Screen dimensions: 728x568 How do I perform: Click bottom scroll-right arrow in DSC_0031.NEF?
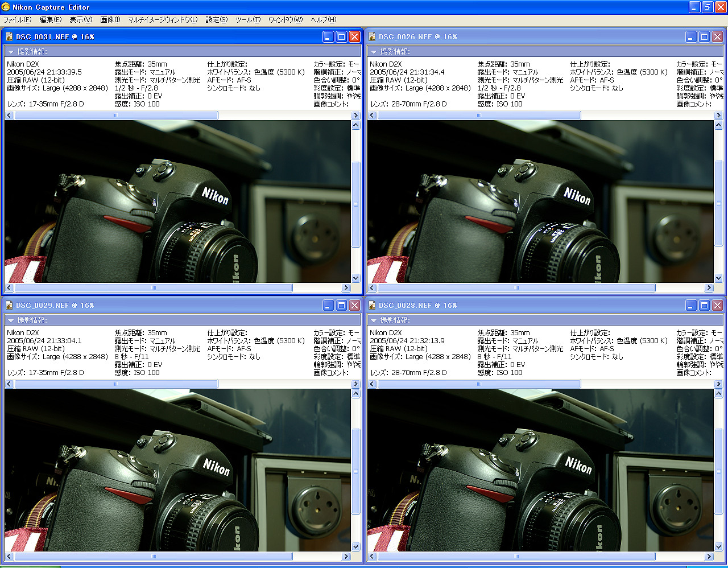point(346,288)
